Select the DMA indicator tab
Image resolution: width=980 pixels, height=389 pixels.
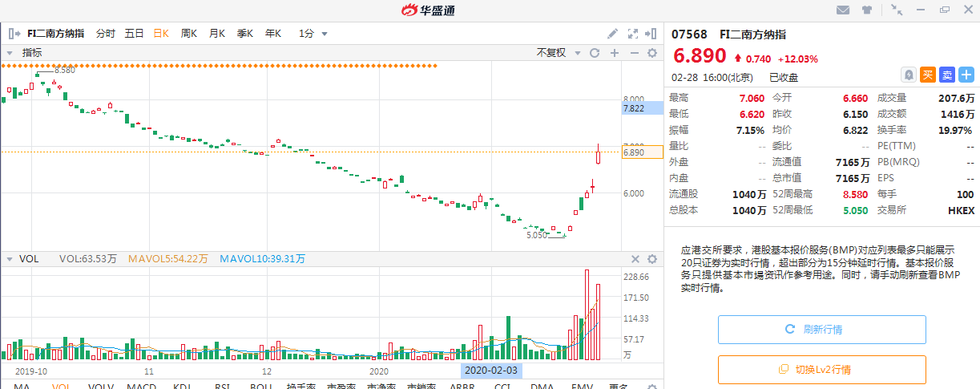(542, 386)
